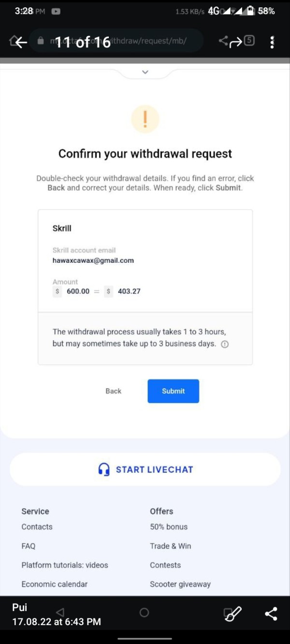Open the Contacts link
This screenshot has width=290, height=644.
point(37,527)
